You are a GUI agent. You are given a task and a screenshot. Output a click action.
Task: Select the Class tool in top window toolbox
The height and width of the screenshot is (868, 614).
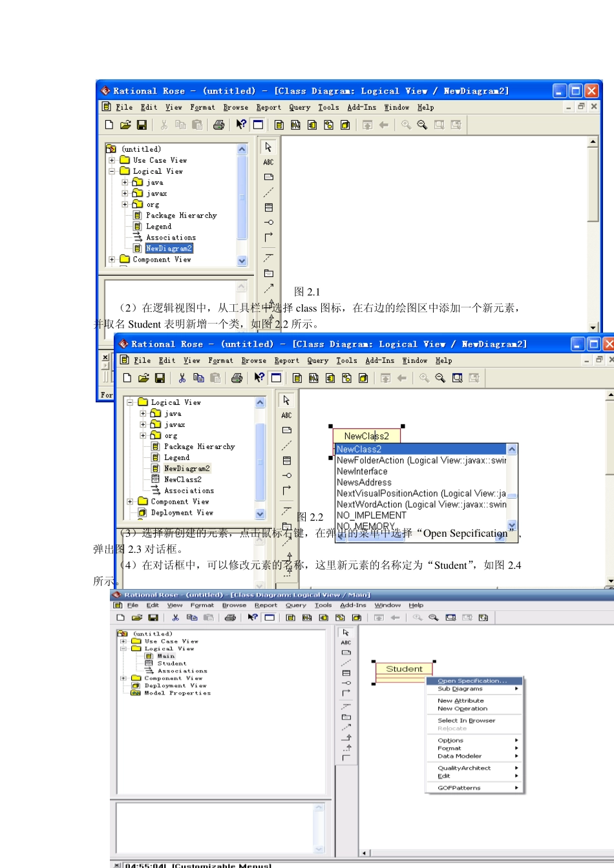269,207
